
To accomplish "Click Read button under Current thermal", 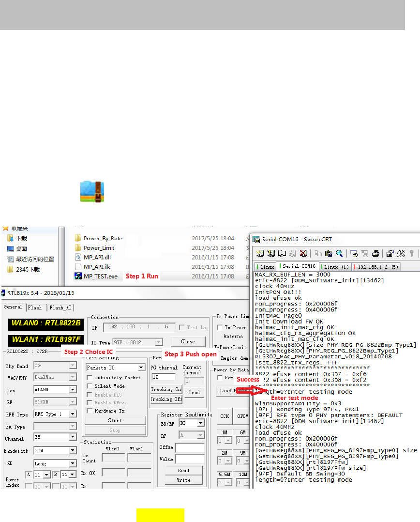I will click(x=195, y=393).
